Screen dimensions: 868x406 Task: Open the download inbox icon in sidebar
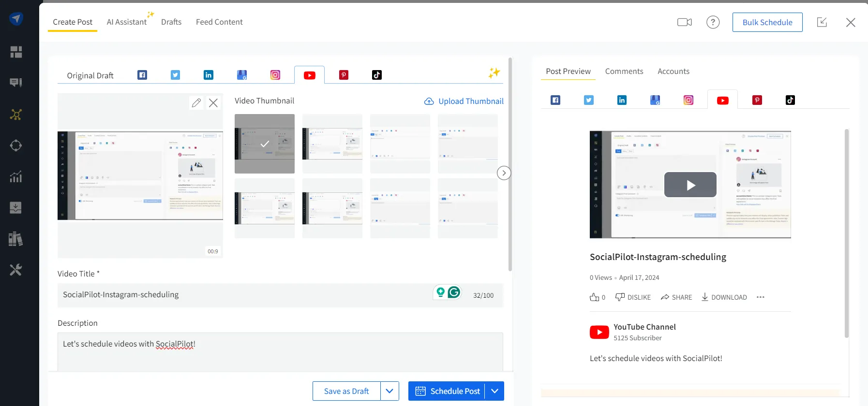coord(16,207)
